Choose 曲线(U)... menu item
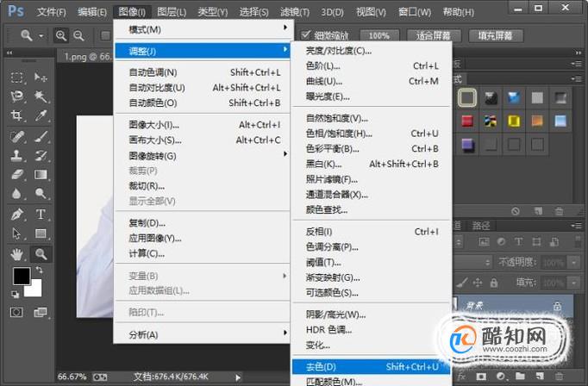Viewport: 588px width, 386px height. tap(372, 81)
